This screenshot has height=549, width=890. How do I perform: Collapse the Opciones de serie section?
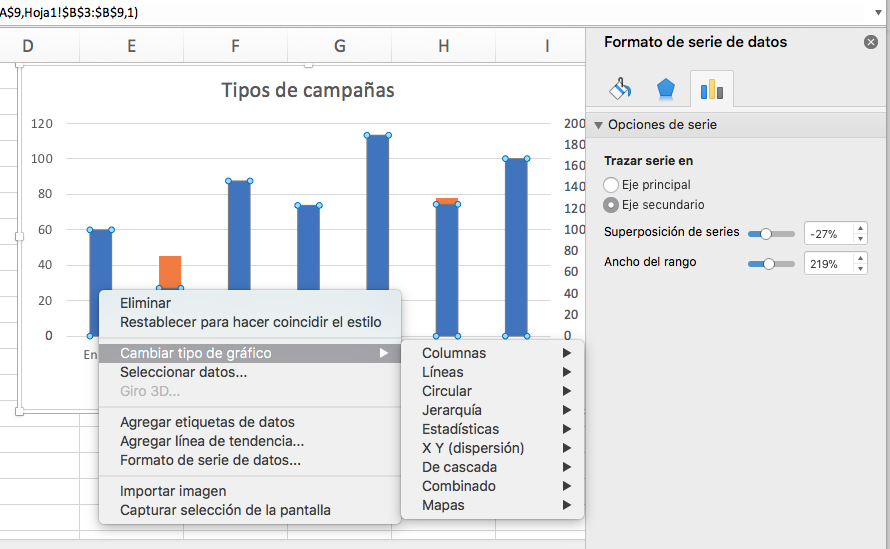(598, 125)
